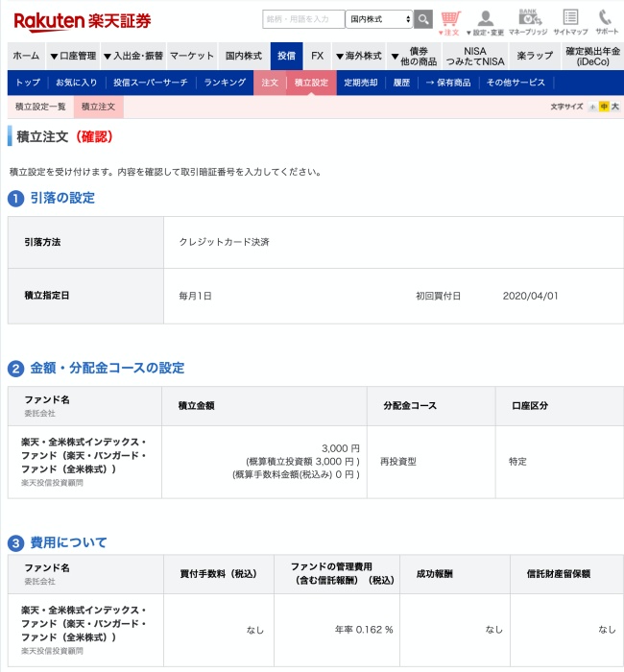Click the 2020/04/01 first purchase date
Viewport: 624px width, 672px height.
[x=530, y=296]
